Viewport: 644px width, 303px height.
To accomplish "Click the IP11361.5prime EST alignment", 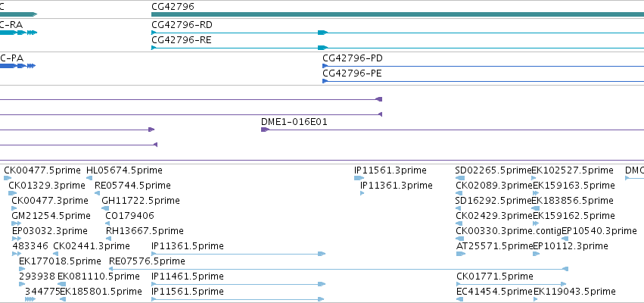I will coord(238,254).
